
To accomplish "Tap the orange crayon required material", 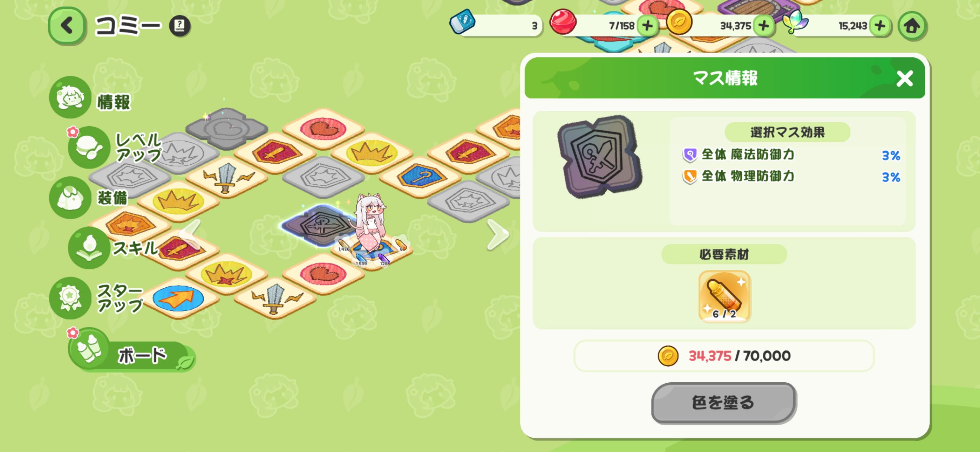I will 724,296.
